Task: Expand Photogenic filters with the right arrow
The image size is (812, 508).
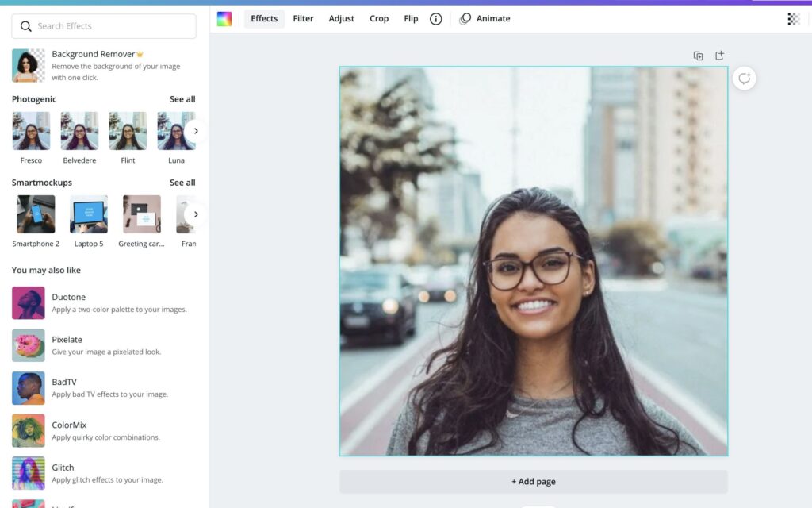Action: tap(196, 131)
